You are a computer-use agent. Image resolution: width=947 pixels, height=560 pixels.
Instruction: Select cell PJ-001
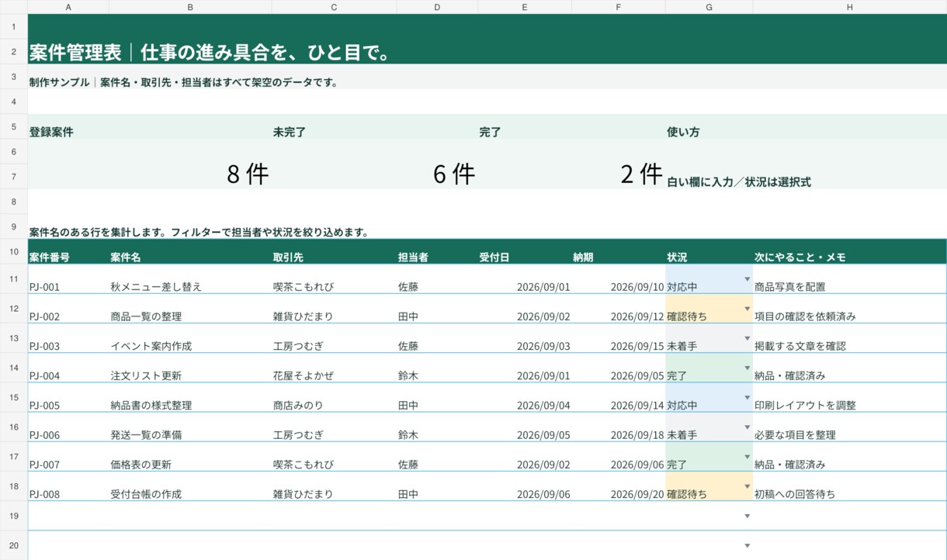(68, 279)
